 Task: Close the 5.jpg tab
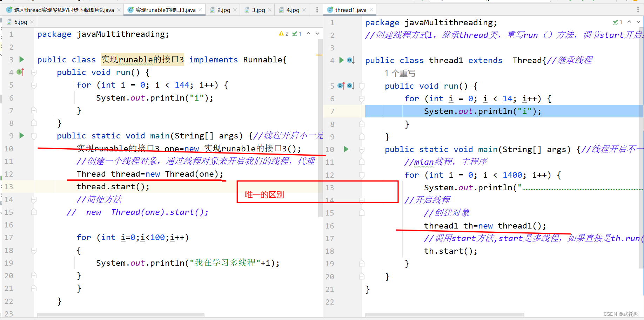32,22
